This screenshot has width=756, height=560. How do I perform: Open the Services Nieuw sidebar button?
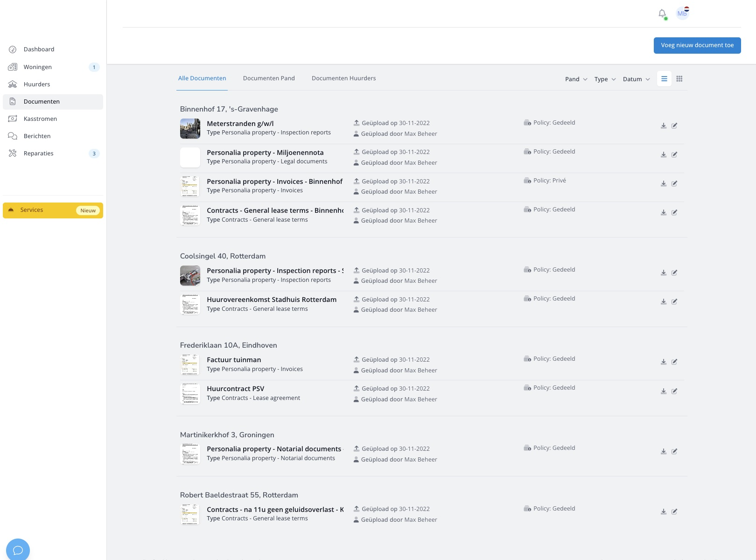[53, 210]
